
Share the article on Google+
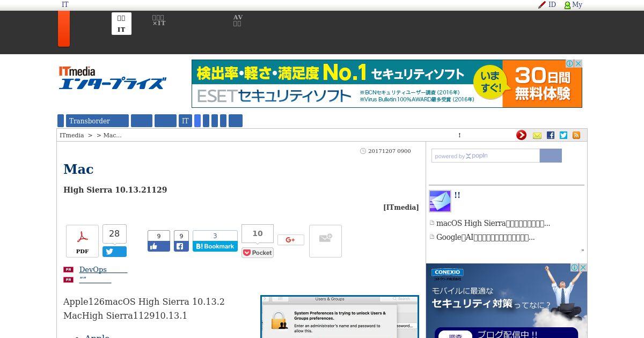(x=291, y=240)
